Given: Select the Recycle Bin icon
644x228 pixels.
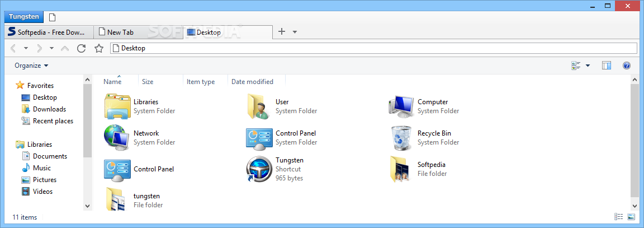Looking at the screenshot, I should (401, 138).
